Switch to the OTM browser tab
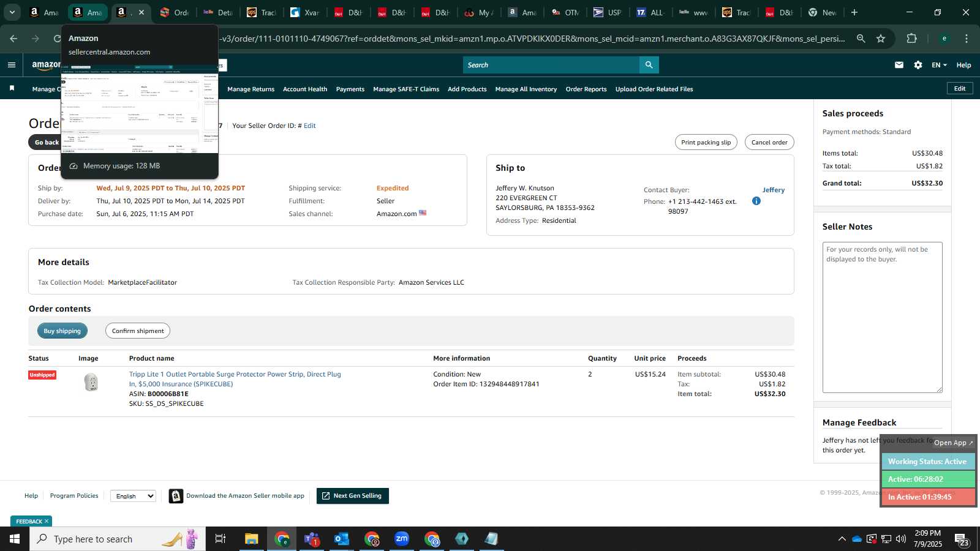 coord(565,12)
